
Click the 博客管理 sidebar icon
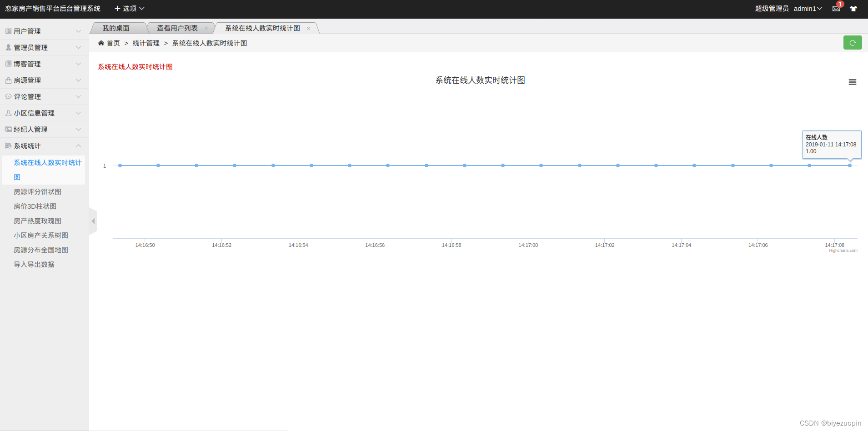[x=8, y=64]
